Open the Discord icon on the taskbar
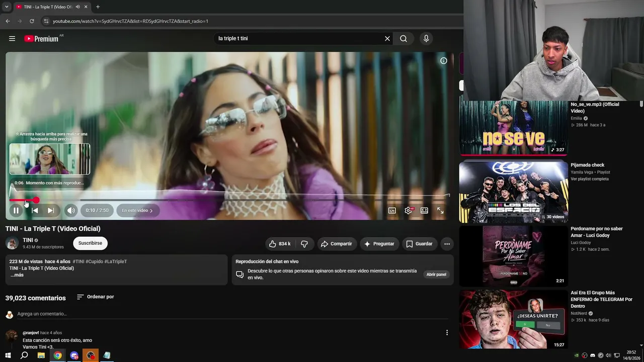The image size is (644, 362). tap(74, 355)
